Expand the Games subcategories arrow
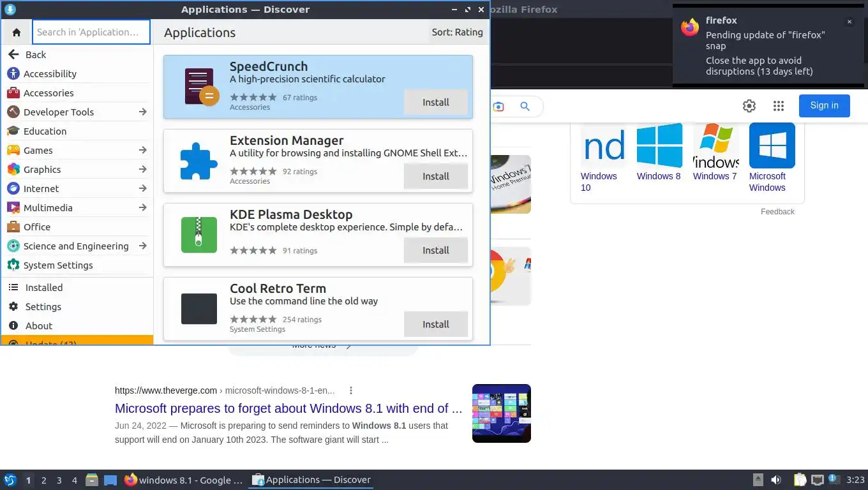868x490 pixels. [x=142, y=151]
